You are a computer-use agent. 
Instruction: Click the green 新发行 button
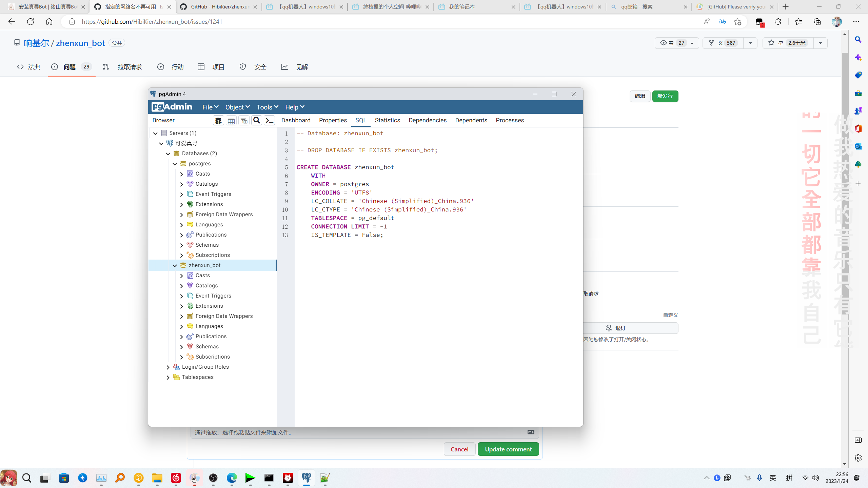pyautogui.click(x=665, y=96)
